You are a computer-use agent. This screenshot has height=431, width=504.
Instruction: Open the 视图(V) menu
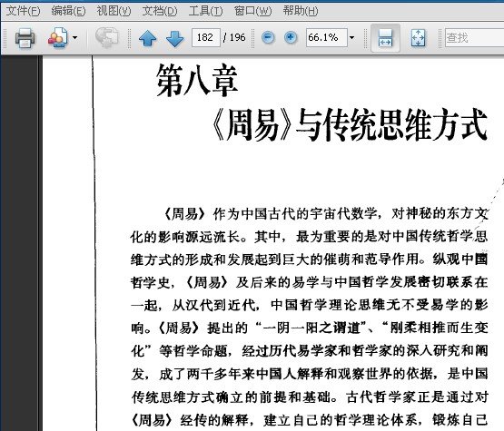114,11
